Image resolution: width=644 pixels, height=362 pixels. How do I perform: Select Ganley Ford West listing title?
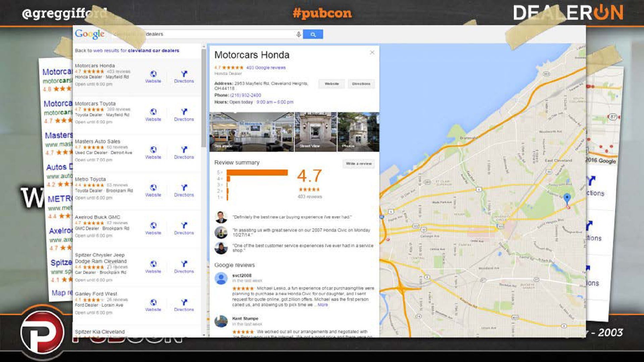click(x=96, y=294)
